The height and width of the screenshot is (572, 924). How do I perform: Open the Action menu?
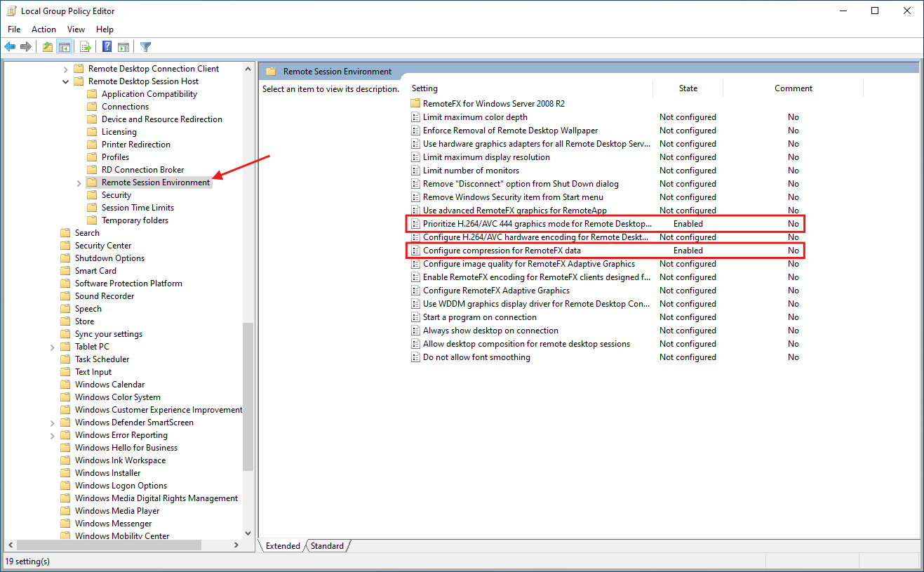click(43, 29)
